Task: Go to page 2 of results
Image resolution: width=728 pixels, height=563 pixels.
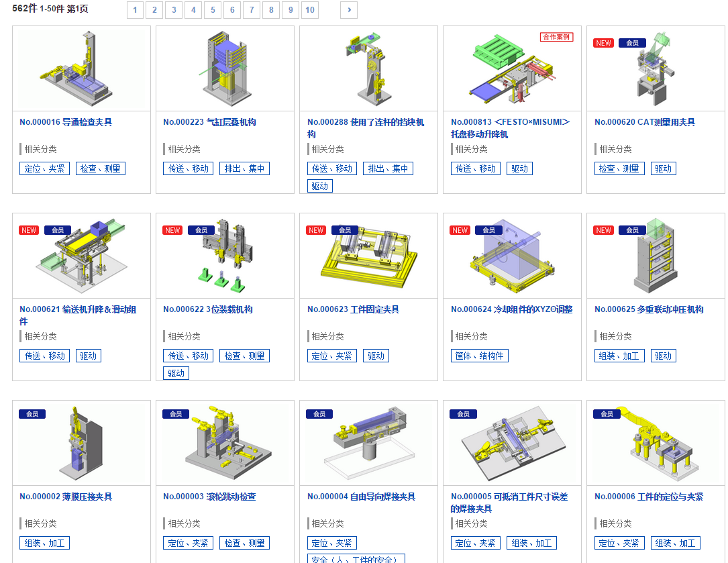Action: pyautogui.click(x=154, y=10)
